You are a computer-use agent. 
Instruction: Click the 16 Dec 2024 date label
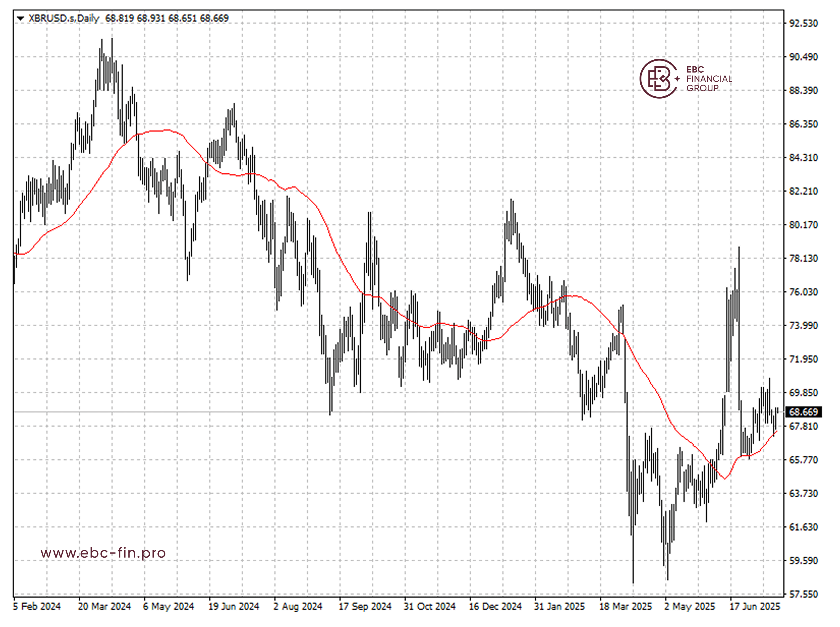(x=495, y=607)
